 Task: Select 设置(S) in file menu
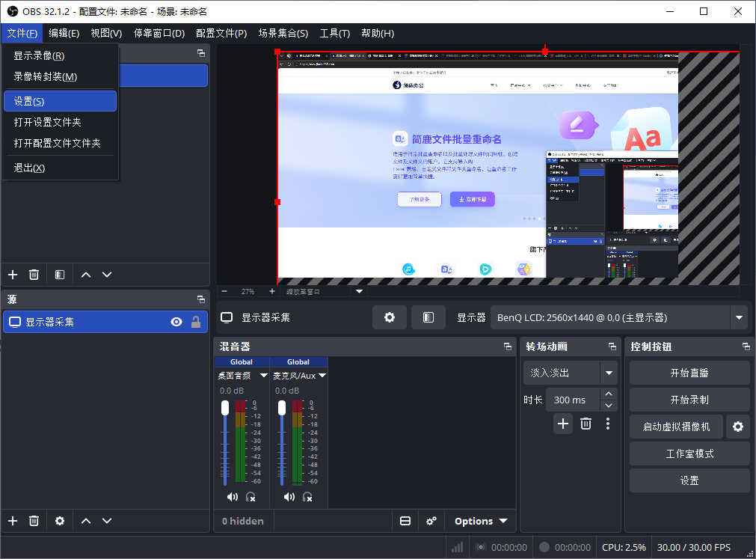(x=61, y=101)
